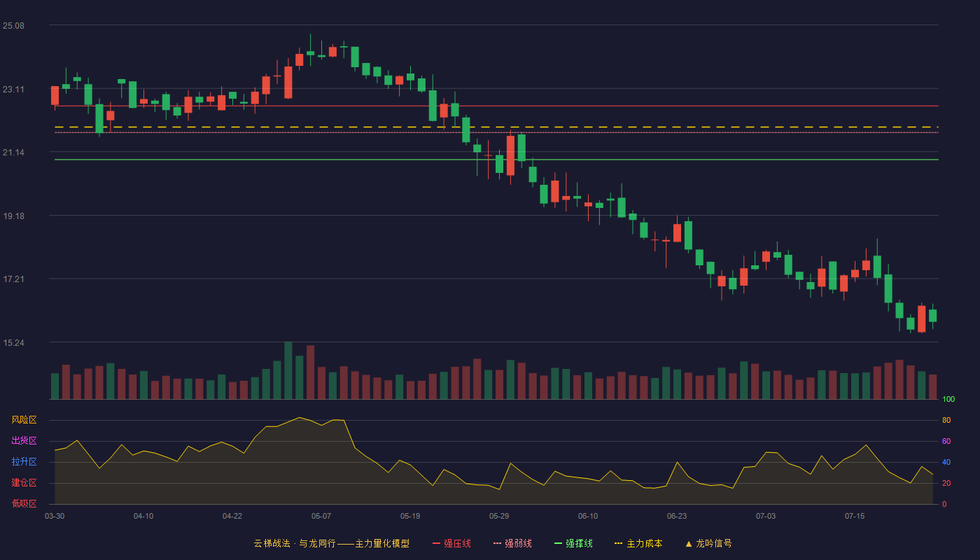Click the 低吸区 zone label

24,503
